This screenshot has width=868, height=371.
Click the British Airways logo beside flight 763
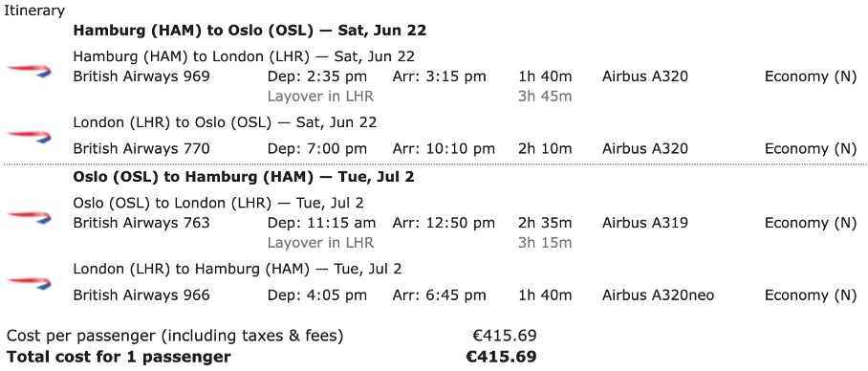[29, 217]
